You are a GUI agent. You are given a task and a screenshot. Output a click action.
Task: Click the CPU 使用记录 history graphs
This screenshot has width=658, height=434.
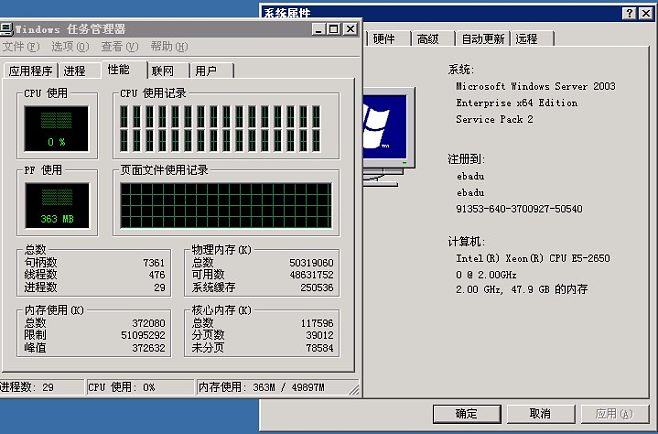(220, 128)
